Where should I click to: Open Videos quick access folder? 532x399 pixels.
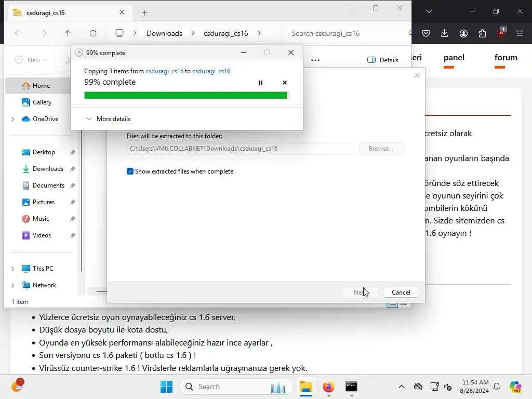click(x=42, y=235)
